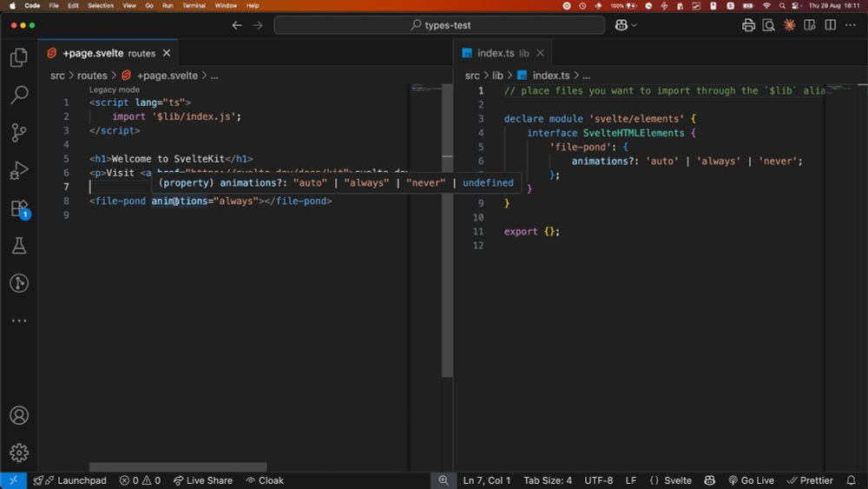Open the Selection menu

pos(100,5)
